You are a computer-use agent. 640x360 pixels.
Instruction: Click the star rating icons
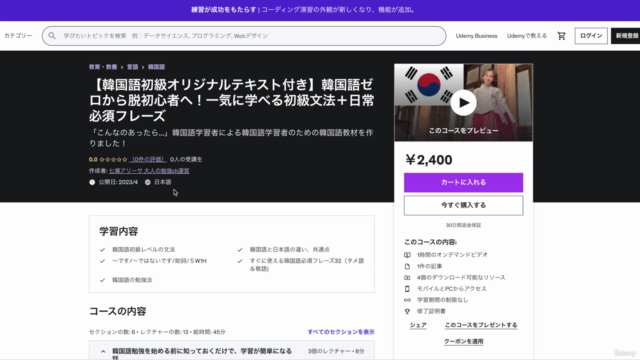(x=113, y=160)
